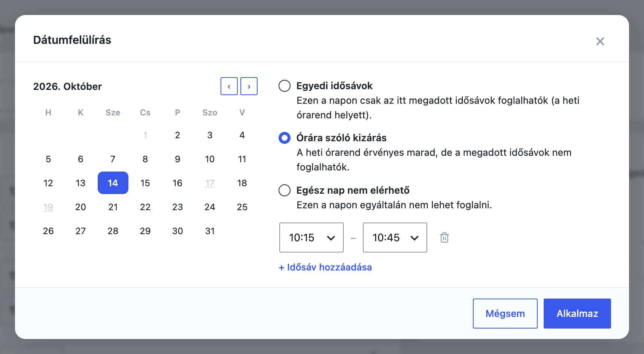Add a slot via Idősáv hozzáadása
The width and height of the screenshot is (644, 354).
pos(325,267)
